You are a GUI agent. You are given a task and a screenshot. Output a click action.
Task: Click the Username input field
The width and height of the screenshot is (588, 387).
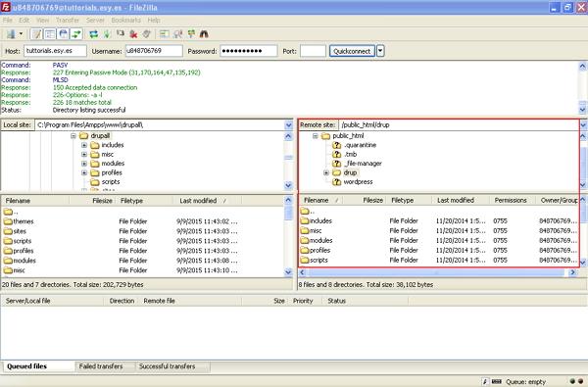(x=154, y=51)
